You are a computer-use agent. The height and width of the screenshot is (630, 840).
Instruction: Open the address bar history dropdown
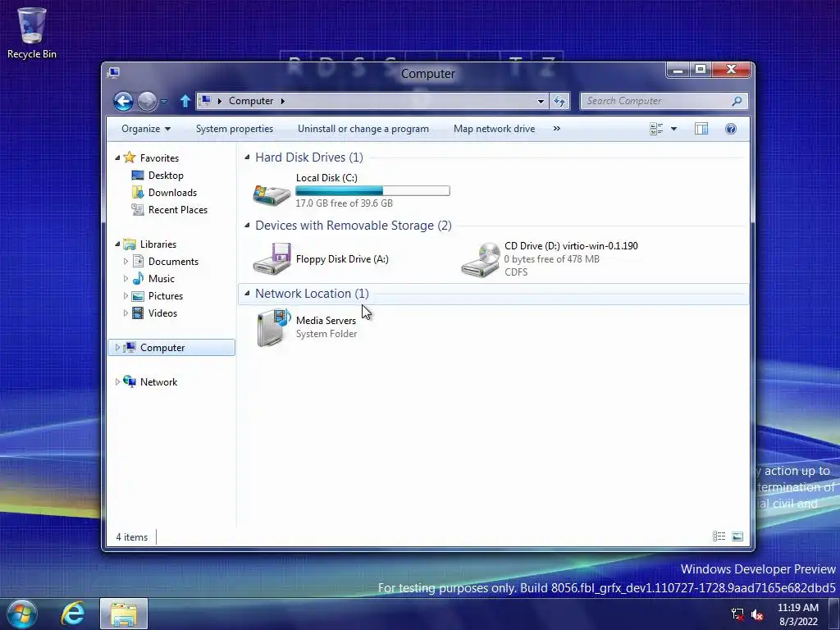pyautogui.click(x=541, y=101)
